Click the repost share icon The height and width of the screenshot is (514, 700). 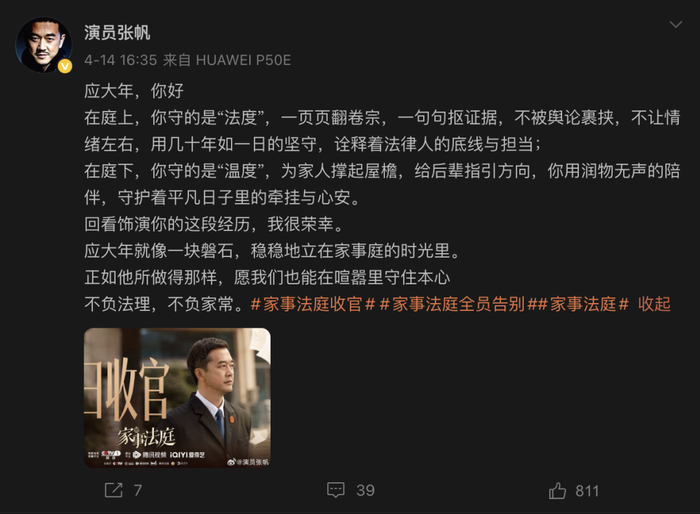click(x=113, y=490)
